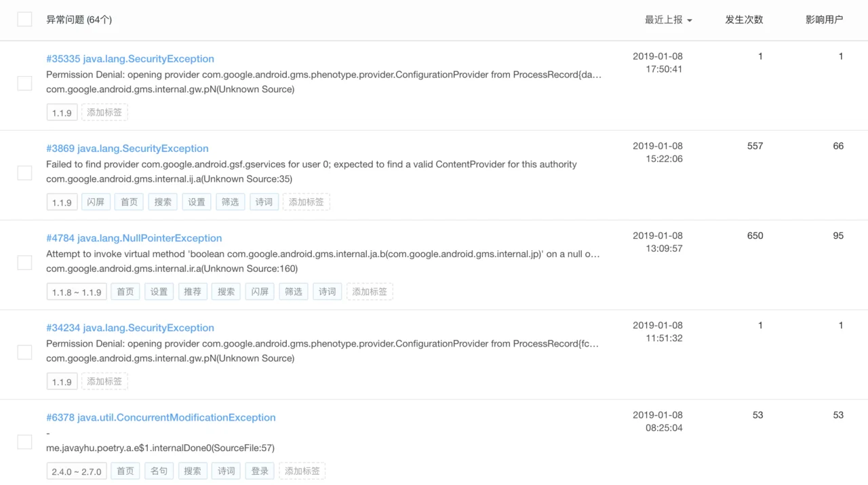Click stack line me.javayhu.poetry.a.e$1.internalDone0

pos(160,448)
